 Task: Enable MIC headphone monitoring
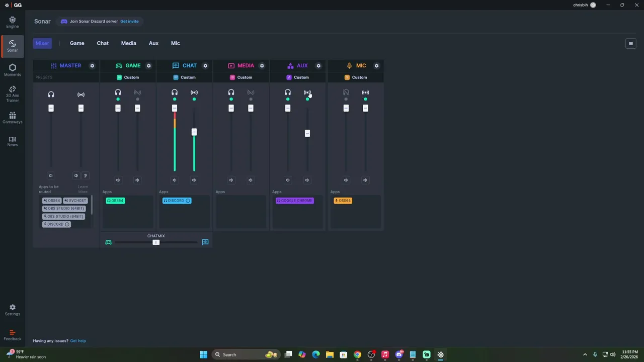[x=346, y=93]
